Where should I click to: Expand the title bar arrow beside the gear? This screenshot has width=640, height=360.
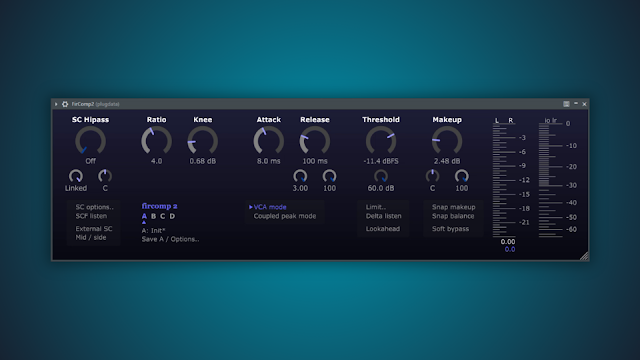(x=56, y=104)
